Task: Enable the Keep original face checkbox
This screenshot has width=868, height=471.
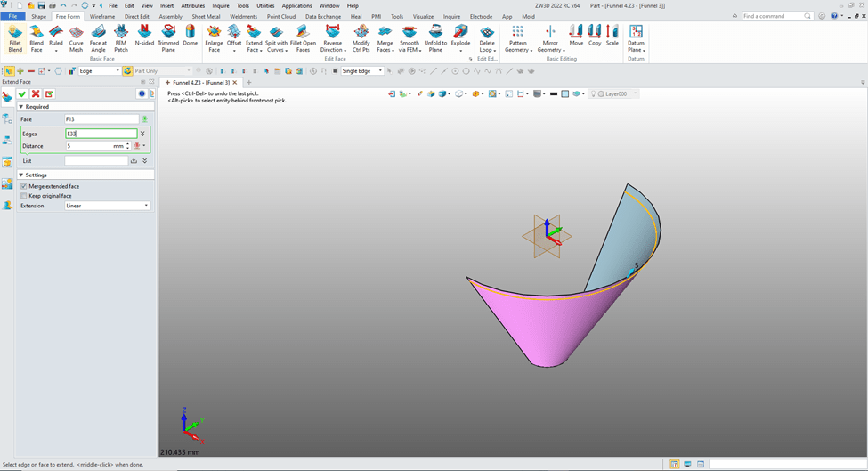Action: (x=24, y=196)
